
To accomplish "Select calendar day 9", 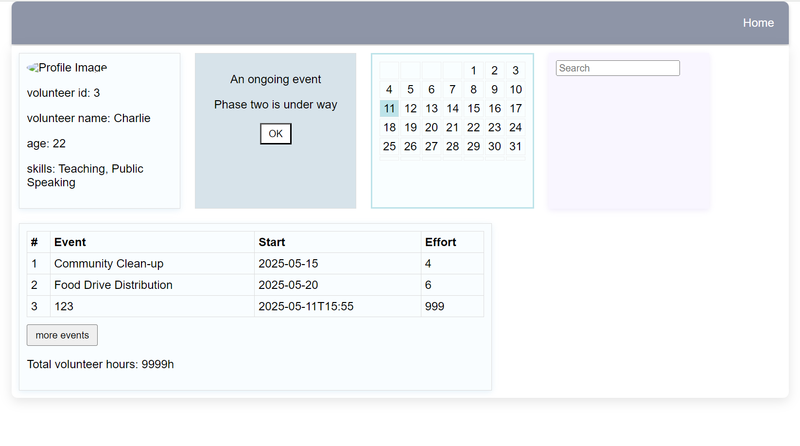I will 494,89.
